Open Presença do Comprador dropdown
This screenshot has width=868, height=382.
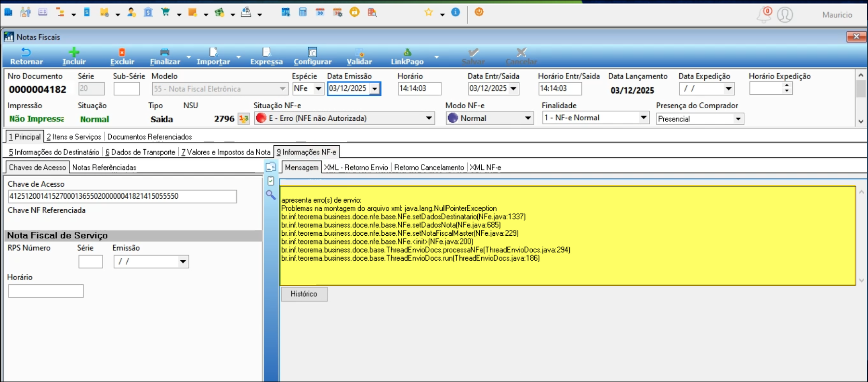737,119
